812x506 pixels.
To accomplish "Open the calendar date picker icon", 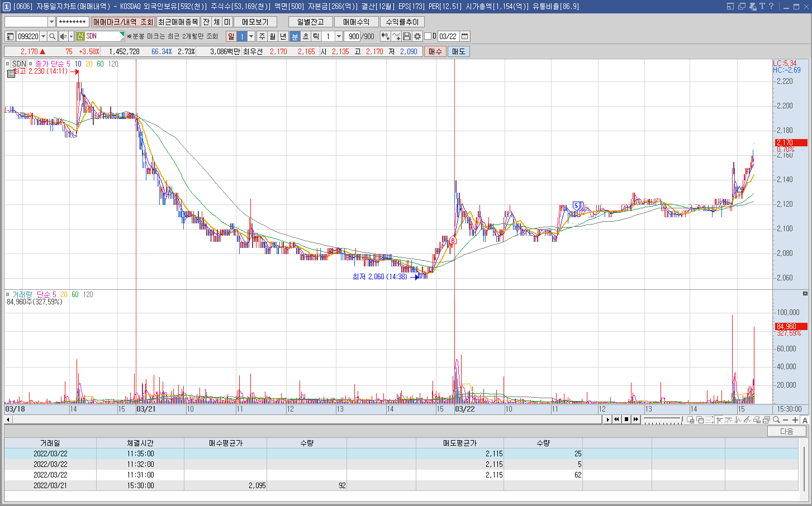I will (464, 36).
